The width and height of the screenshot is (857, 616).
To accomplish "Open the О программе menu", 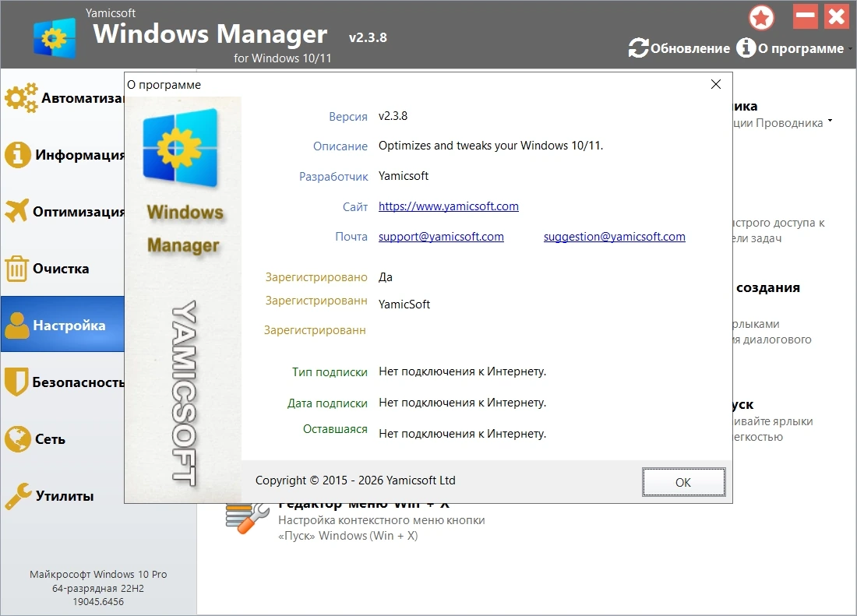I will point(792,48).
